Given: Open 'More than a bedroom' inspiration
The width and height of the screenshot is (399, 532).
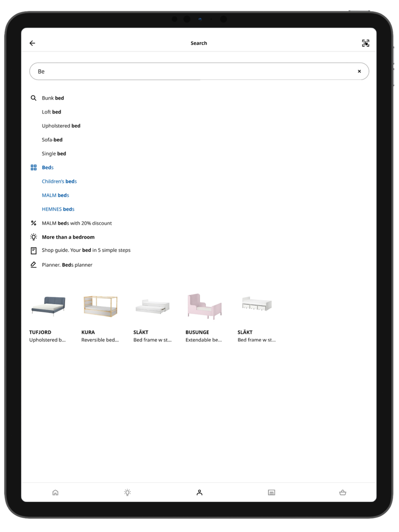Looking at the screenshot, I should pos(68,237).
